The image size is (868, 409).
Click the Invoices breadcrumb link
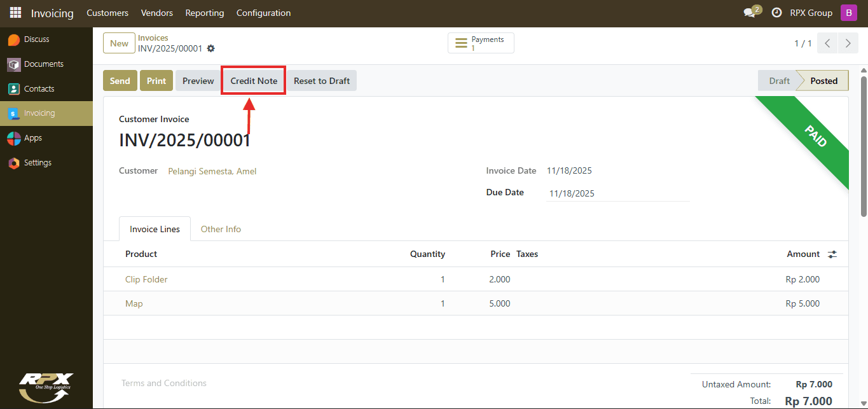click(x=153, y=38)
